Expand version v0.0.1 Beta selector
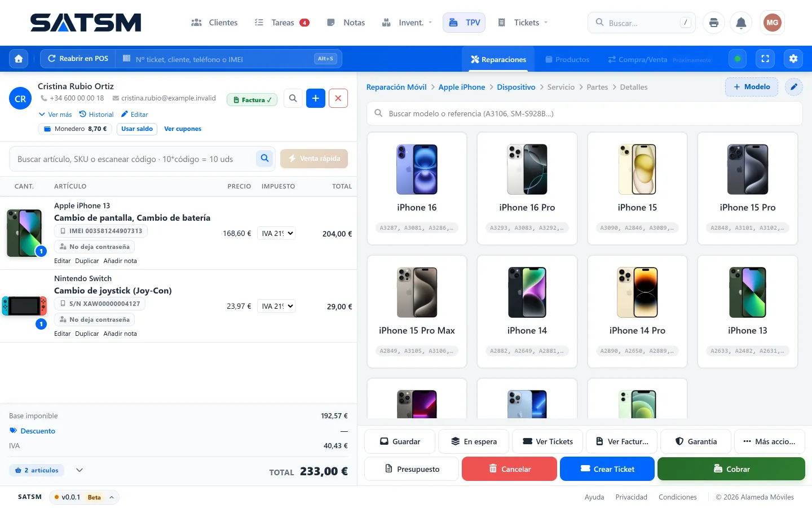The height and width of the screenshot is (508, 812). click(84, 497)
